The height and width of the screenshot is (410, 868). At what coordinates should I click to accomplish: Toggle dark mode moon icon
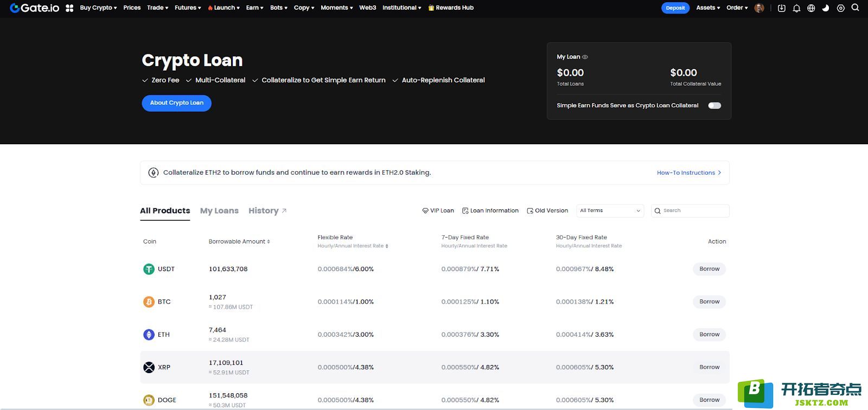tap(826, 8)
